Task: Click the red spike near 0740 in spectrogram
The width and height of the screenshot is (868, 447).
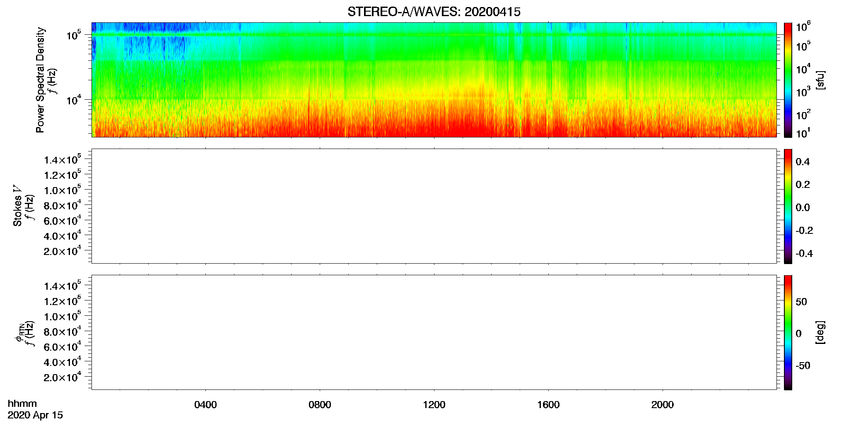Action: [x=309, y=101]
